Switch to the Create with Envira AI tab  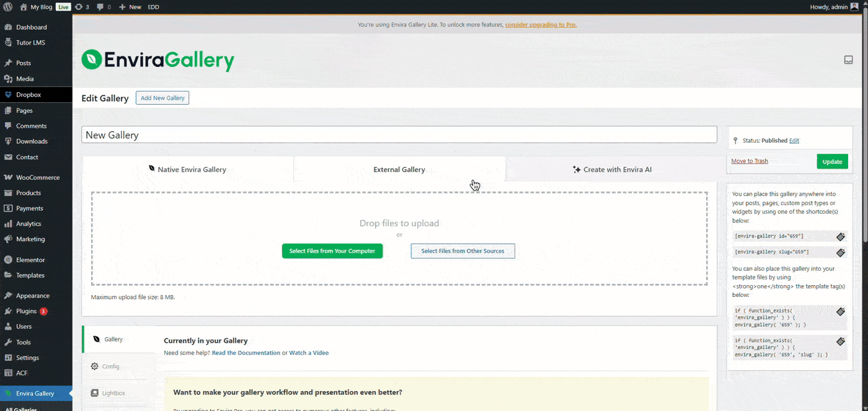click(x=612, y=169)
